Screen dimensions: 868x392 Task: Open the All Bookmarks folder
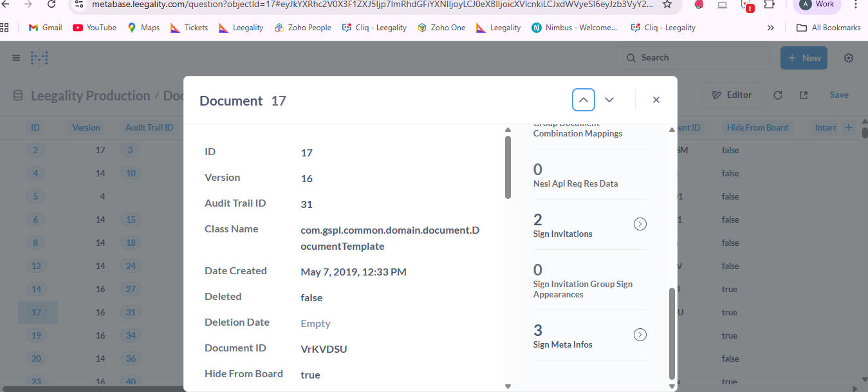tap(828, 28)
